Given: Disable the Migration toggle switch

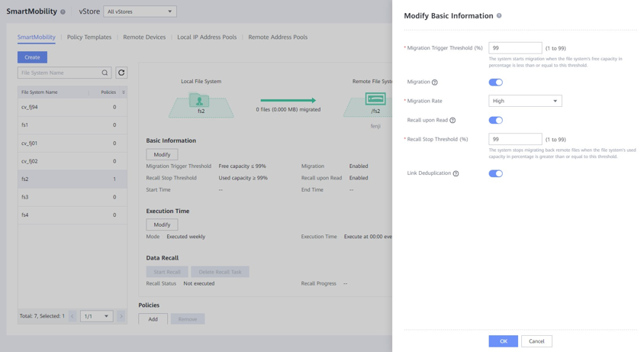Looking at the screenshot, I should point(495,82).
